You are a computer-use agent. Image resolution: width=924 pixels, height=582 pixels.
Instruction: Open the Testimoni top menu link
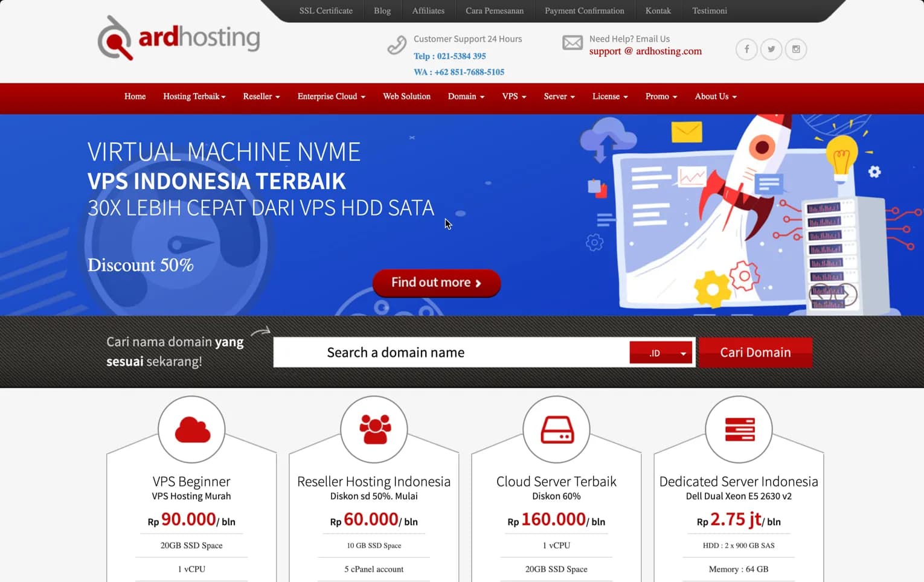click(709, 10)
